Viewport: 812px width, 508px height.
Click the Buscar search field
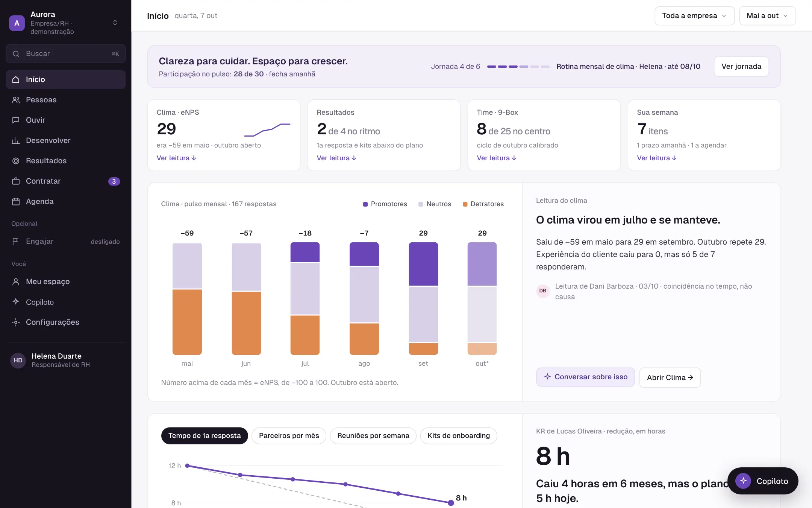click(x=66, y=54)
